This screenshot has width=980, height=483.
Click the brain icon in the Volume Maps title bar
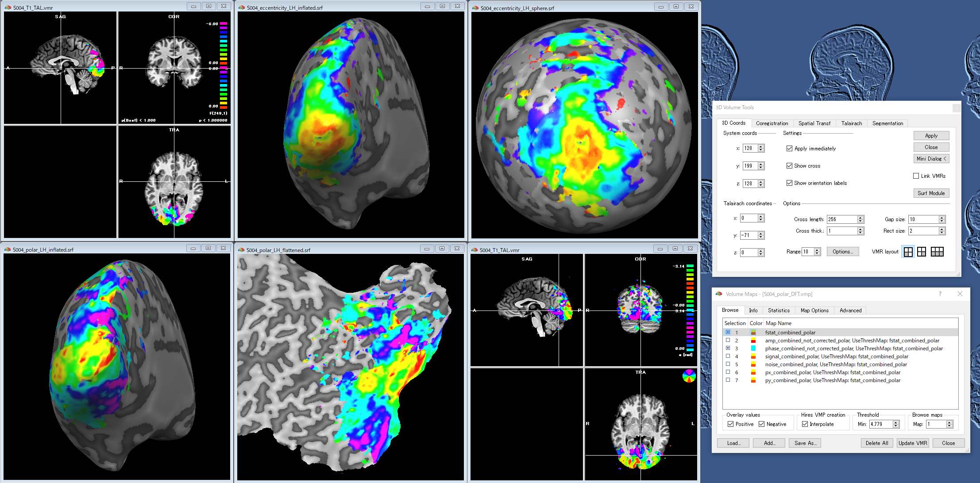click(x=719, y=294)
